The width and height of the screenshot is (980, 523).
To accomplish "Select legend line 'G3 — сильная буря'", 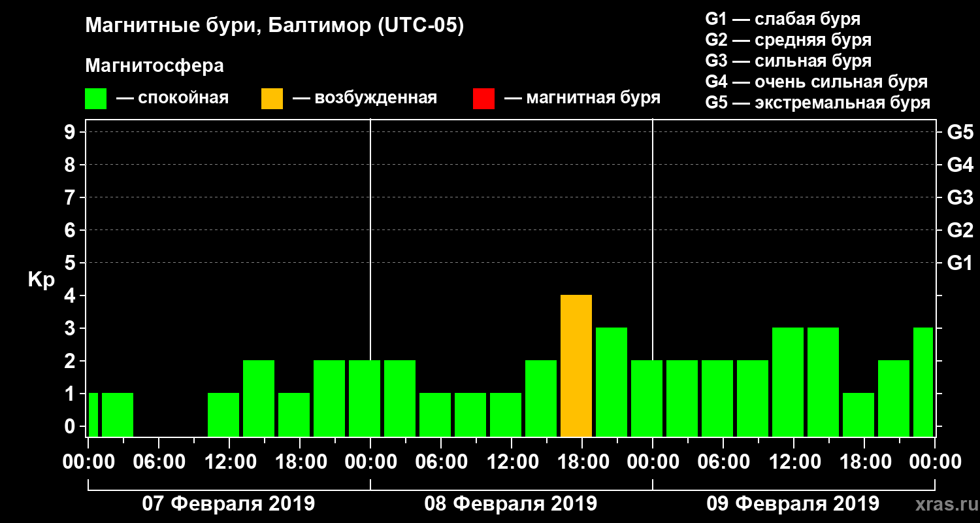I will tap(788, 61).
